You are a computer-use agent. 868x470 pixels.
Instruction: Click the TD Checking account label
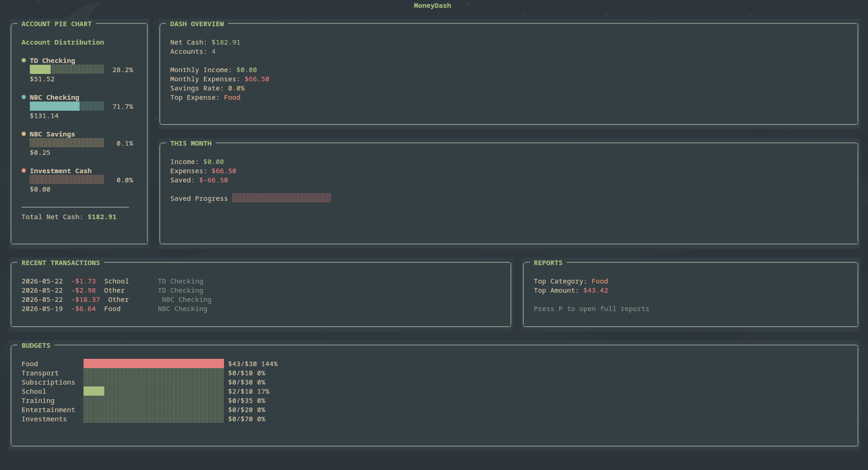point(52,61)
